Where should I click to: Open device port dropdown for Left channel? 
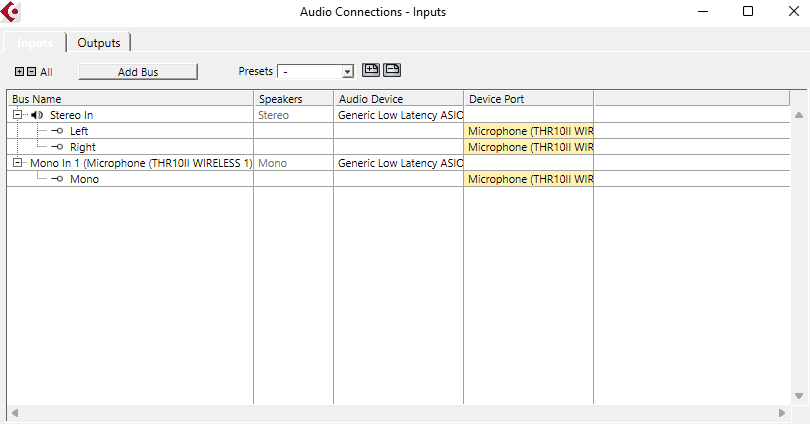528,131
